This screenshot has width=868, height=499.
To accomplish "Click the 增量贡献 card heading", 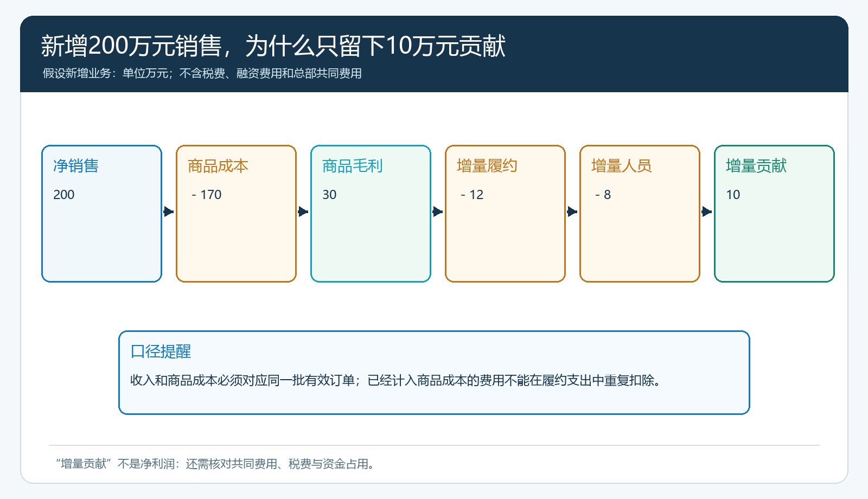I will (x=756, y=166).
